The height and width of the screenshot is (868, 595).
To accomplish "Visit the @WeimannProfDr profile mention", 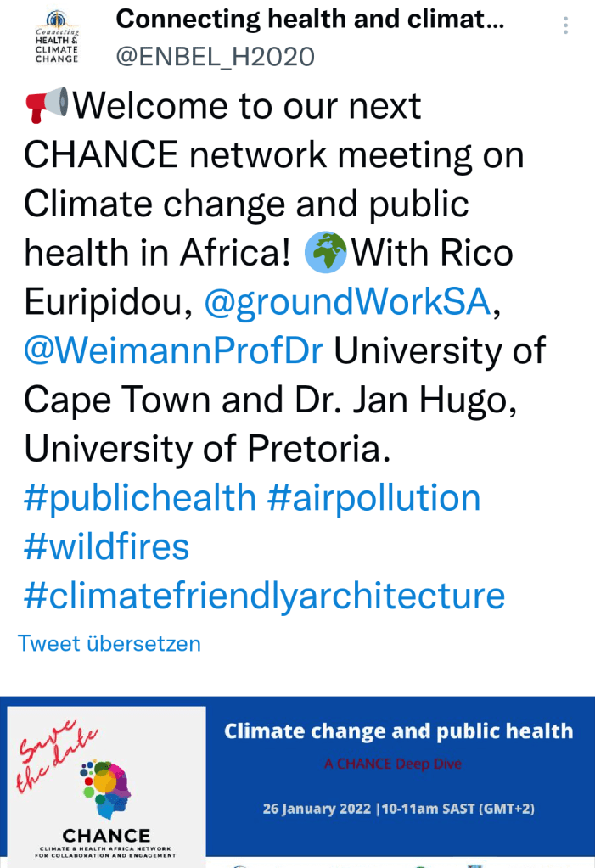I will 173,350.
